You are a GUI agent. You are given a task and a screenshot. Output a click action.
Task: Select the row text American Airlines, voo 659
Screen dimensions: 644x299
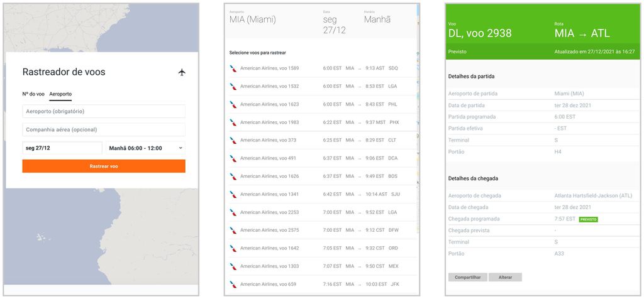268,284
